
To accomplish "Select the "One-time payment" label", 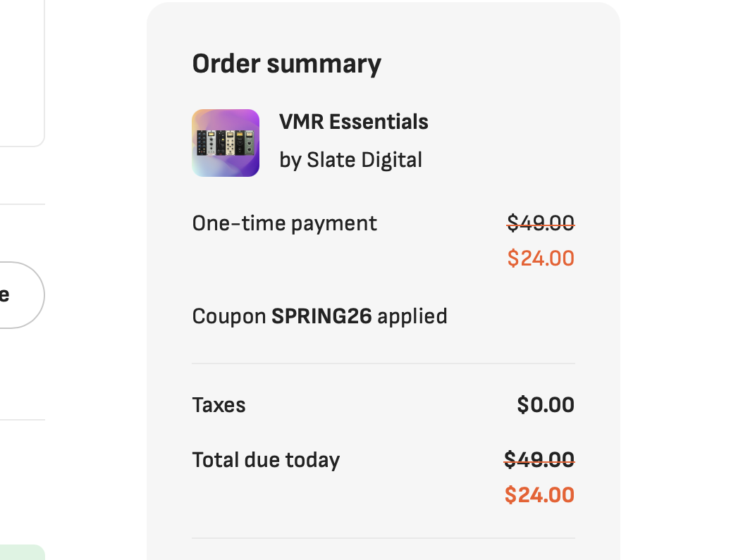I will (284, 223).
